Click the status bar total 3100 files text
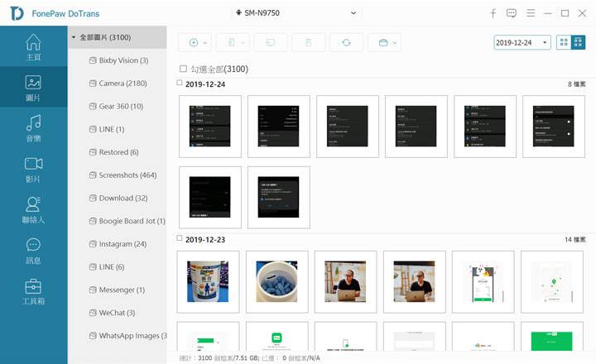This screenshot has height=364, width=596. click(219, 358)
